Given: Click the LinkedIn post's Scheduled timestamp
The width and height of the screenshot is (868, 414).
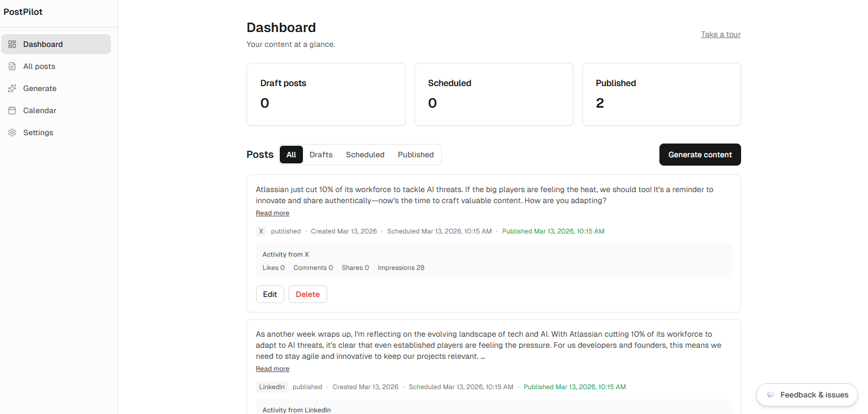Looking at the screenshot, I should 461,387.
